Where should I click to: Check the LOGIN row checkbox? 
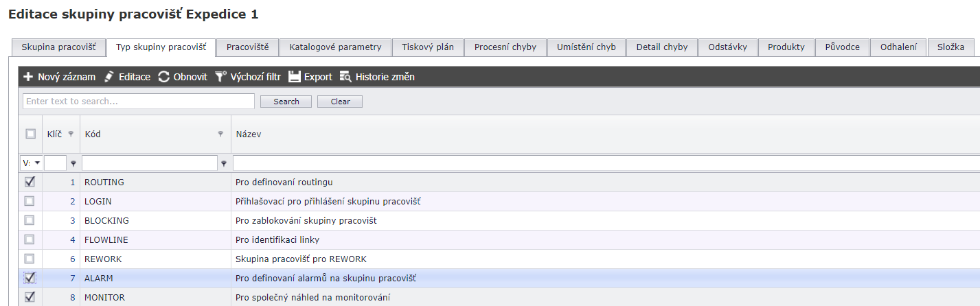pos(30,201)
